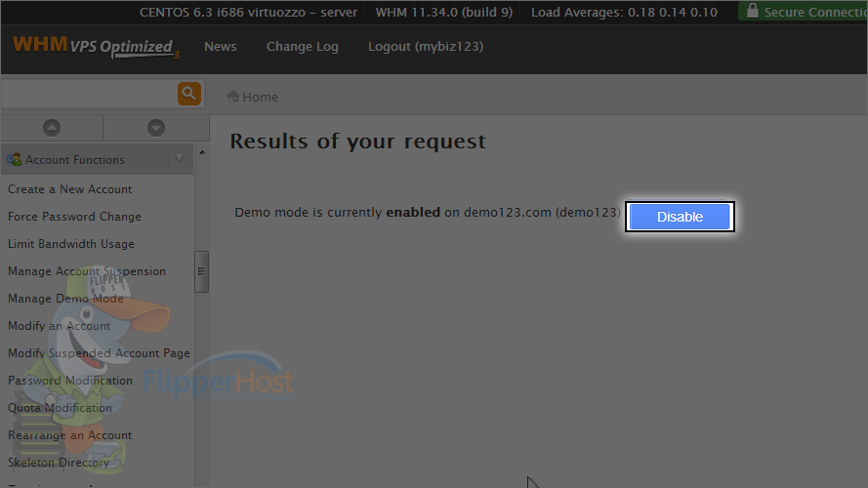Disable demo mode for demo123.com
868x488 pixels.
pos(680,217)
